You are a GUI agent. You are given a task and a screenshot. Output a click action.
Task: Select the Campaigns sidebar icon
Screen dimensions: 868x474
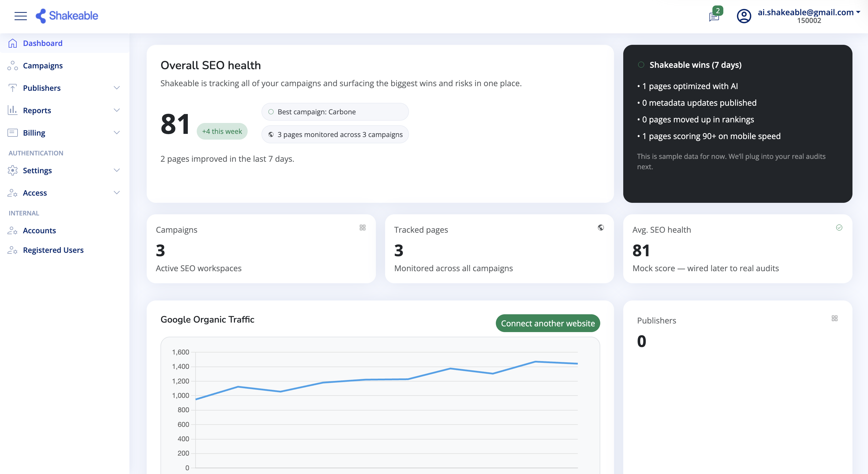click(x=12, y=66)
